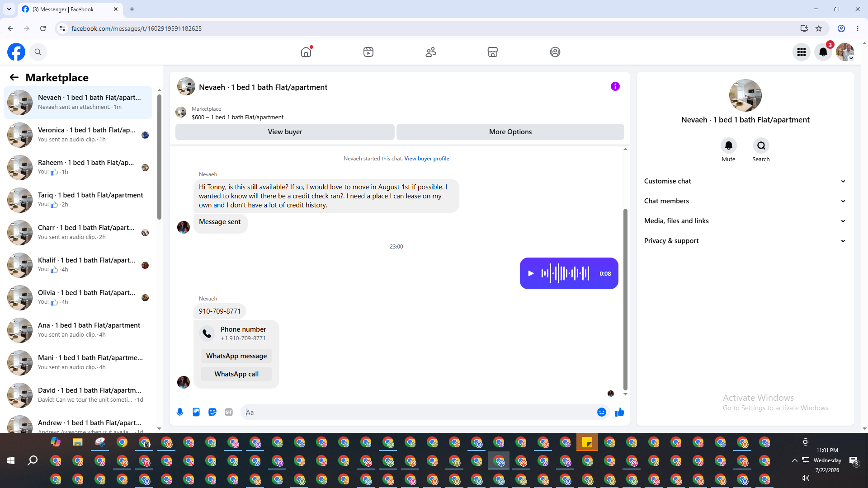Open Khalif 1 bed 1 bath conversation
868x488 pixels.
click(78, 265)
